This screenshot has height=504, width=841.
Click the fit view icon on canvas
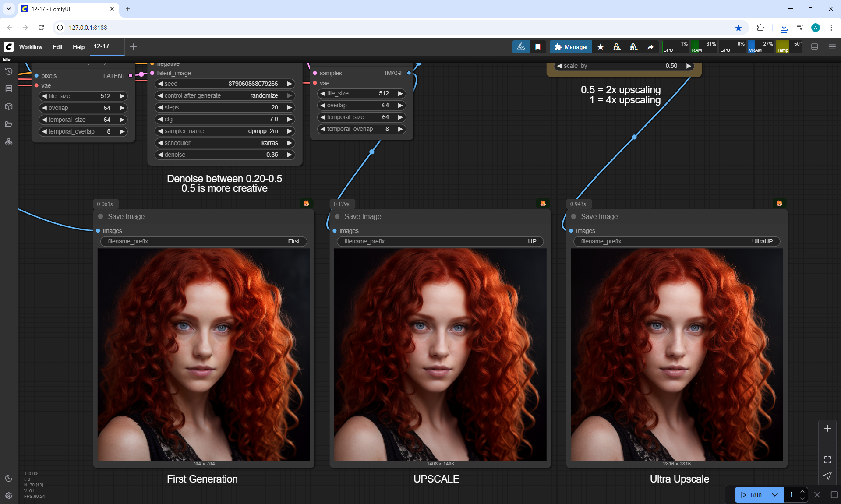click(827, 460)
